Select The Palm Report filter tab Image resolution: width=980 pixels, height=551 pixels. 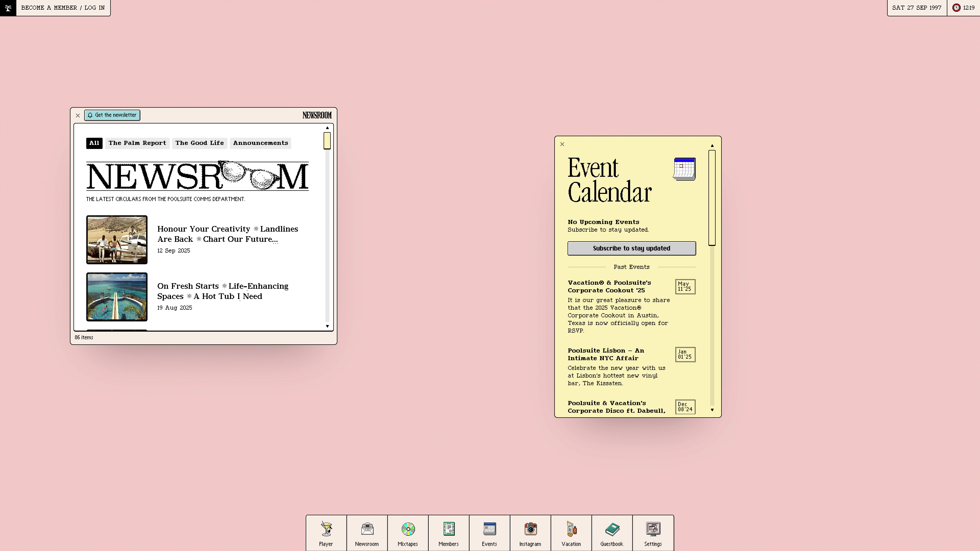point(137,143)
